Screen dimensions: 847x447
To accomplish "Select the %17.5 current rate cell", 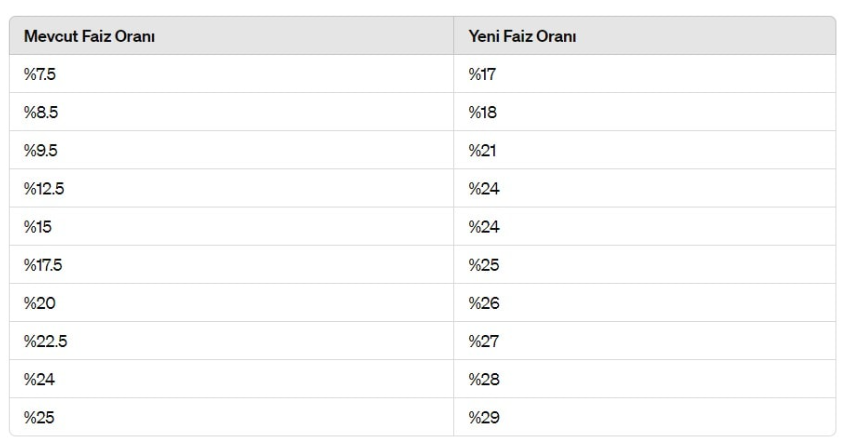I will 45,265.
